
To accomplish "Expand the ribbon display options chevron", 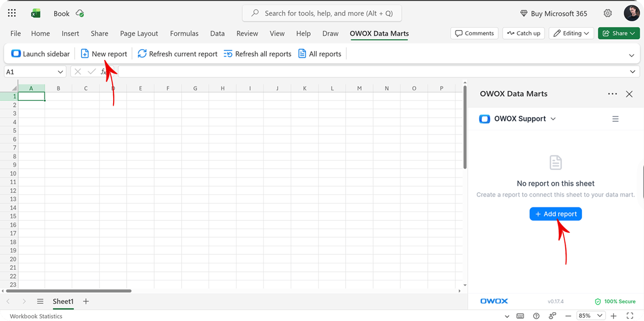I will click(631, 55).
